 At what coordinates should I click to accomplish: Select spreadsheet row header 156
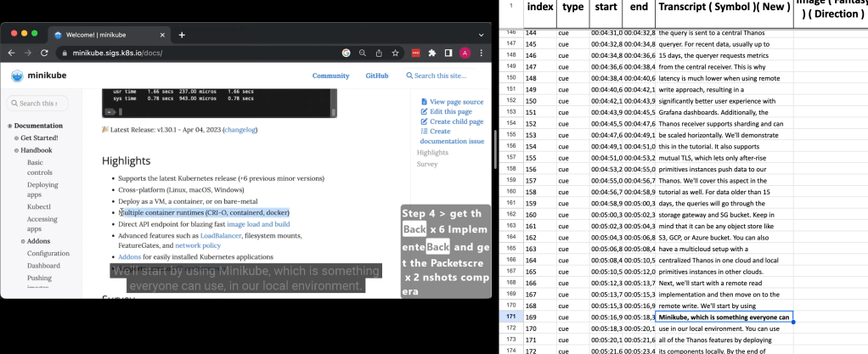(511, 147)
